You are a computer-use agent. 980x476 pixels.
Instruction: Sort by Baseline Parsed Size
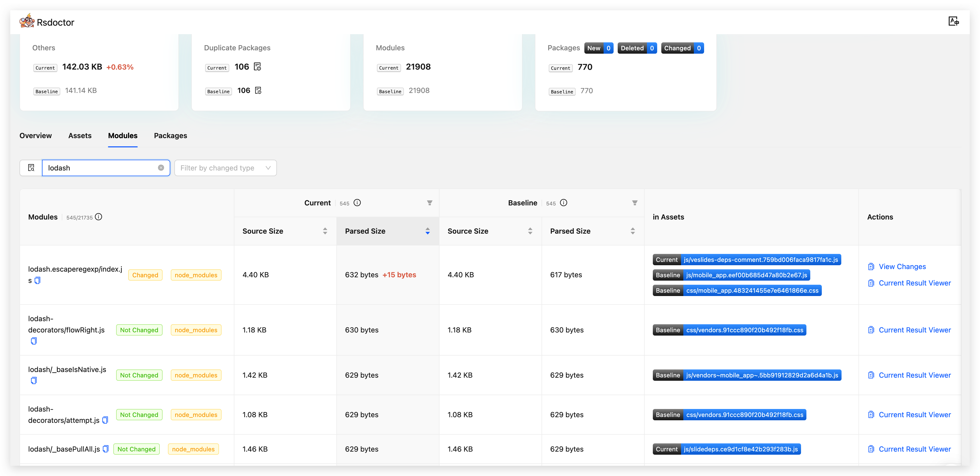point(633,231)
